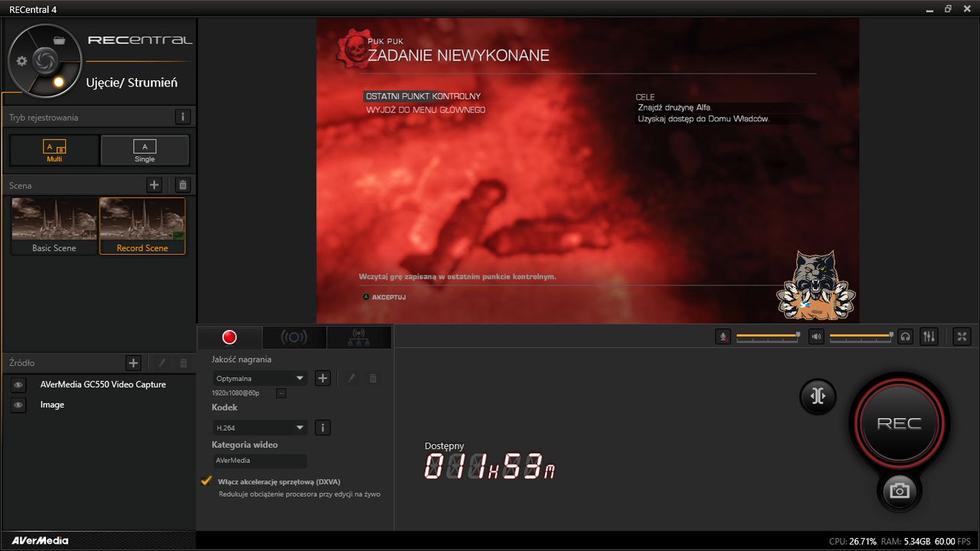The height and width of the screenshot is (551, 980).
Task: Show codec info button next to H.264
Action: pos(323,428)
